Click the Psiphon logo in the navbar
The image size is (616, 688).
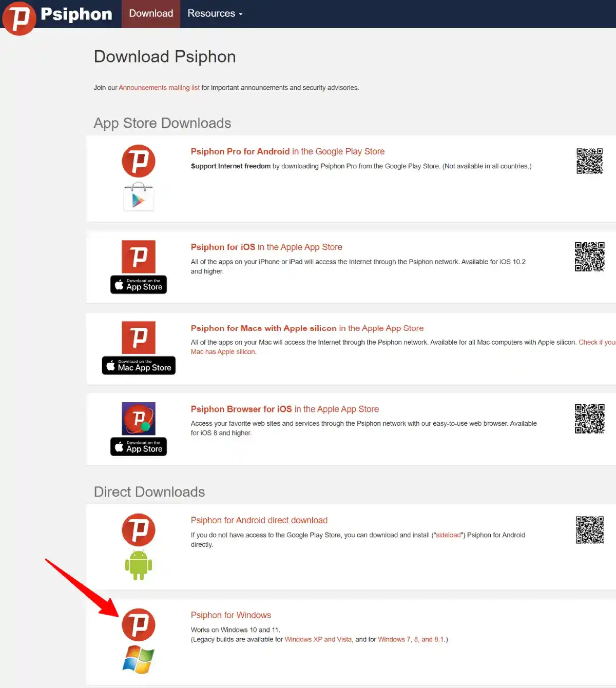57,17
